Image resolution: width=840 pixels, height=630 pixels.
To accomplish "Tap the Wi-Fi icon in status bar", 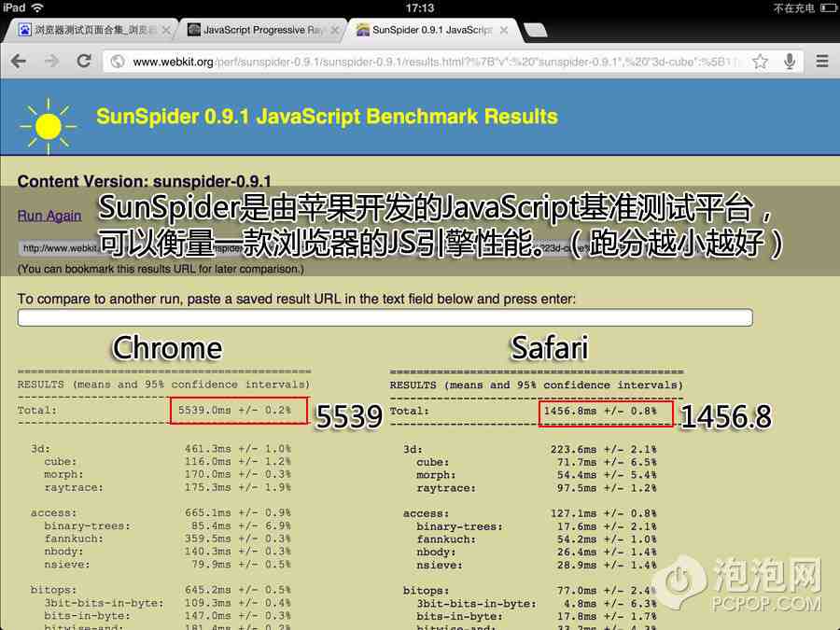I will 37,7.
